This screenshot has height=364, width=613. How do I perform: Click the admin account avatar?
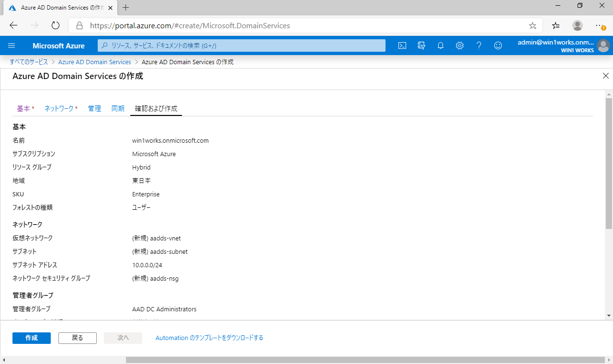[603, 46]
